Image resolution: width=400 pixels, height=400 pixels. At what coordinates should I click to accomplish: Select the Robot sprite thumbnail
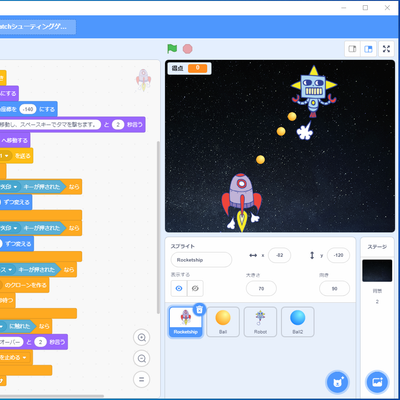[260, 322]
